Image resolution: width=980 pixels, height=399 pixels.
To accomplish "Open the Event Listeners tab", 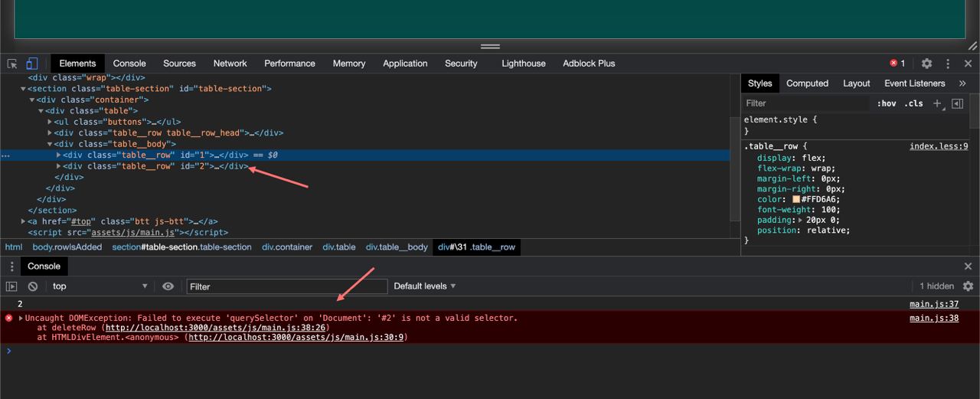I will pos(915,83).
